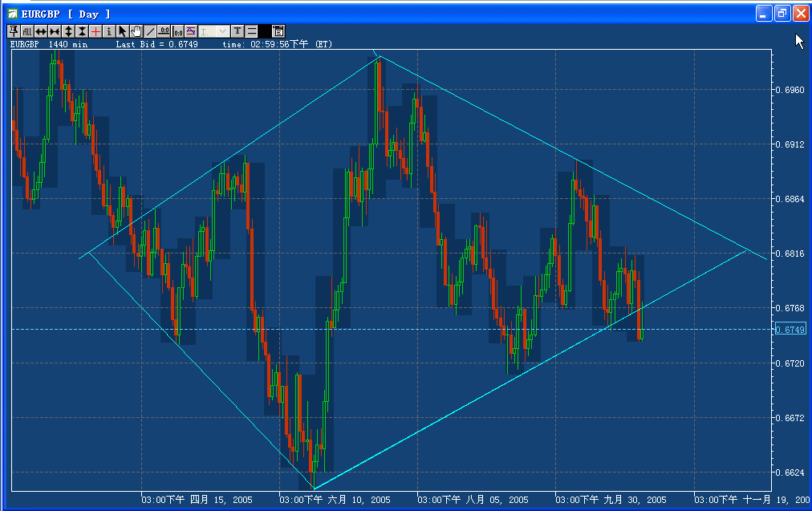Click the 0.6912 price axis label
Viewport: 812px width, 511px height.
[x=790, y=144]
